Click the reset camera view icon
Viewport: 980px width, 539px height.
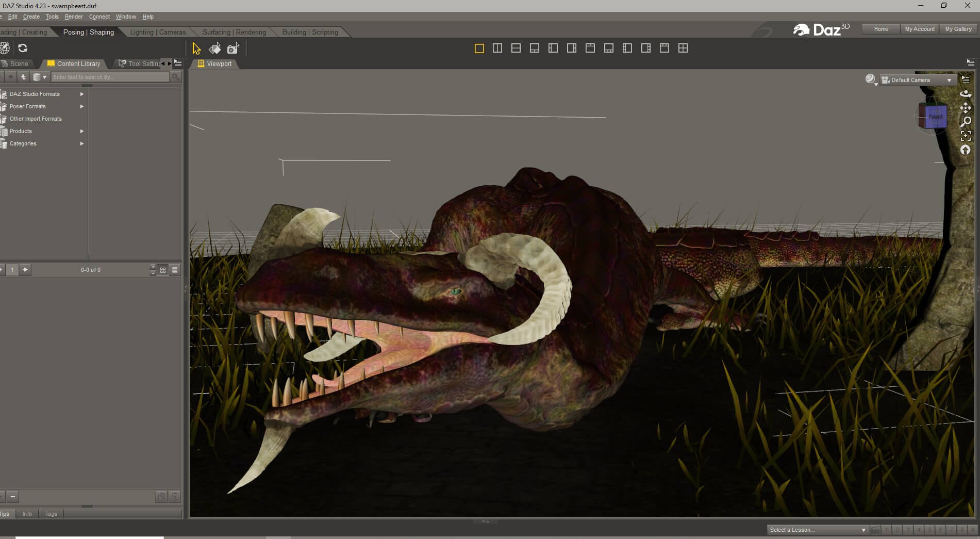(x=966, y=150)
